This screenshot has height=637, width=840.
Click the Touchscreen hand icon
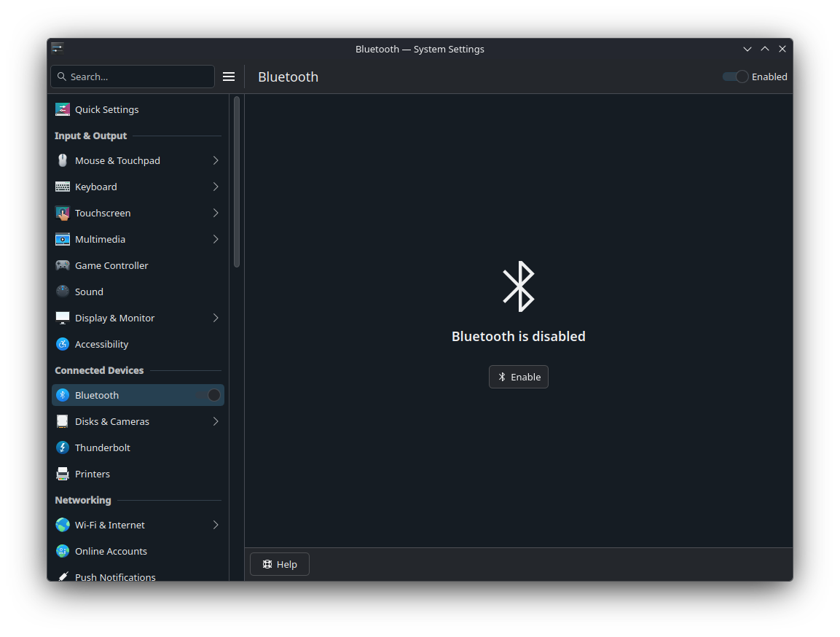tap(63, 213)
